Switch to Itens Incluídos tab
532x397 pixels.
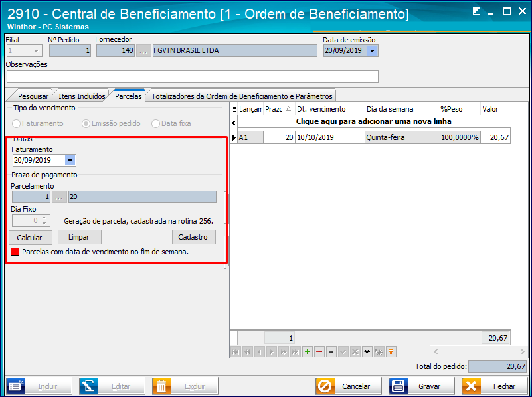pos(82,96)
